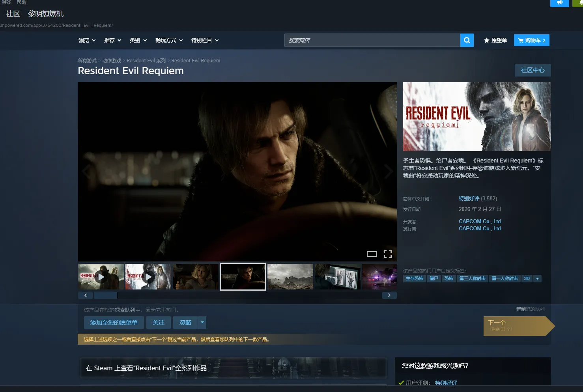Add game to your wishlist (添加至您的愿望单)
The height and width of the screenshot is (392, 583).
coord(114,323)
